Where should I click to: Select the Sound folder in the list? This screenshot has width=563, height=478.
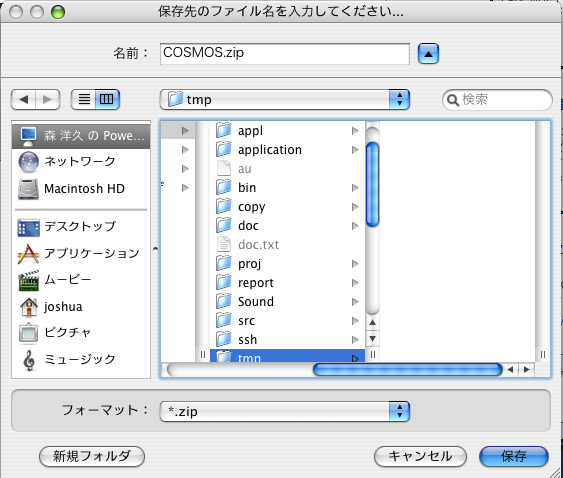[x=287, y=302]
